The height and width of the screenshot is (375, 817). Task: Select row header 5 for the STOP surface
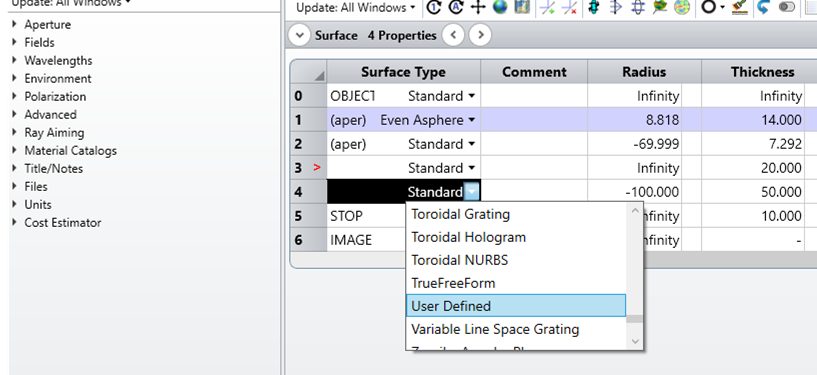click(x=308, y=216)
